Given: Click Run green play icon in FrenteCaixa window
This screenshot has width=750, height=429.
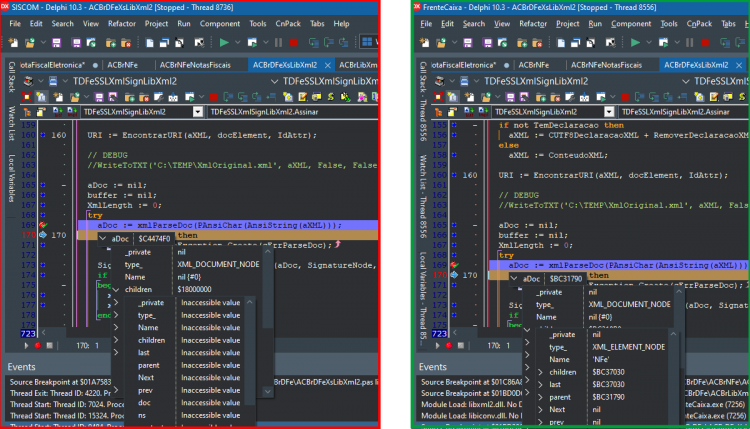Looking at the screenshot, I should pyautogui.click(x=635, y=43).
